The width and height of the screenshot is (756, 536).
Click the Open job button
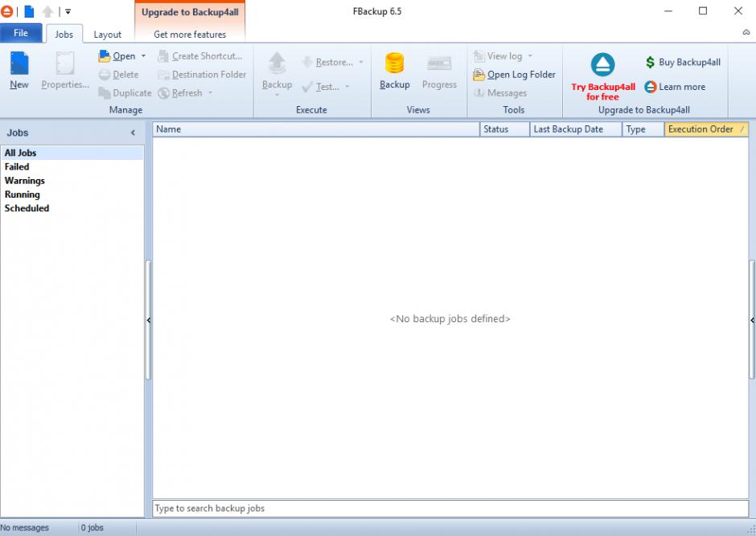117,56
